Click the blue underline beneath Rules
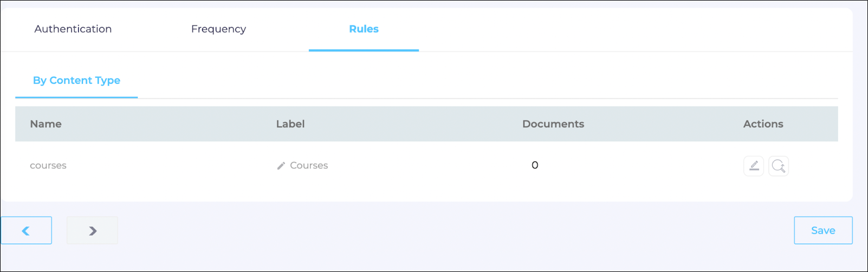Viewport: 868px width, 272px height. pos(364,50)
